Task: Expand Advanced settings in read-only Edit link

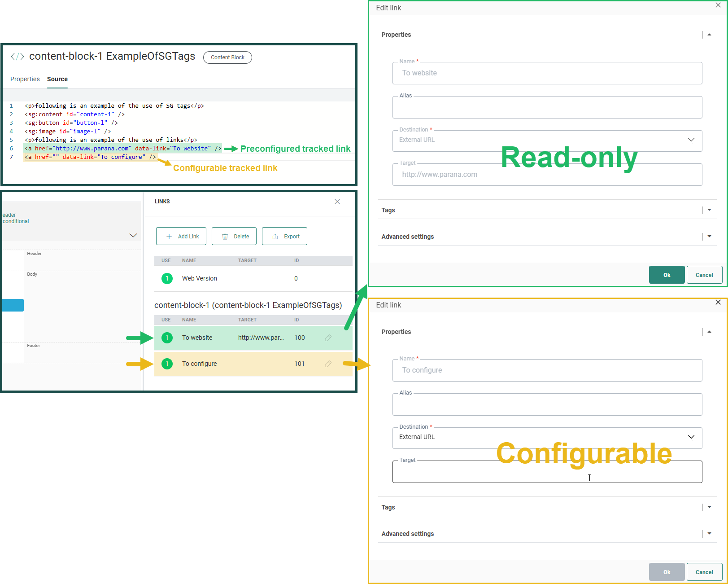Action: (x=709, y=237)
